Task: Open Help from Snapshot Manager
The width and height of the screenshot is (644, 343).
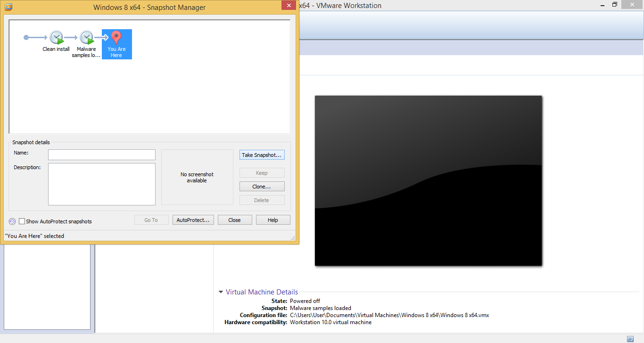Action: [273, 220]
